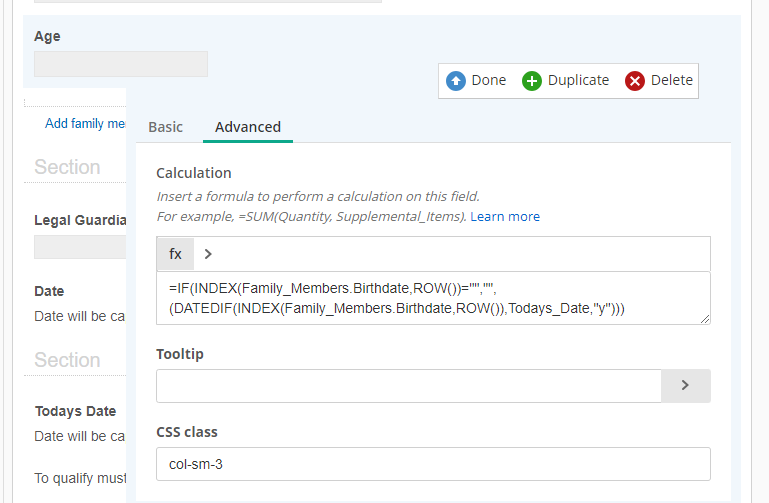The image size is (769, 503).
Task: Select the gray Age field box
Action: [121, 64]
